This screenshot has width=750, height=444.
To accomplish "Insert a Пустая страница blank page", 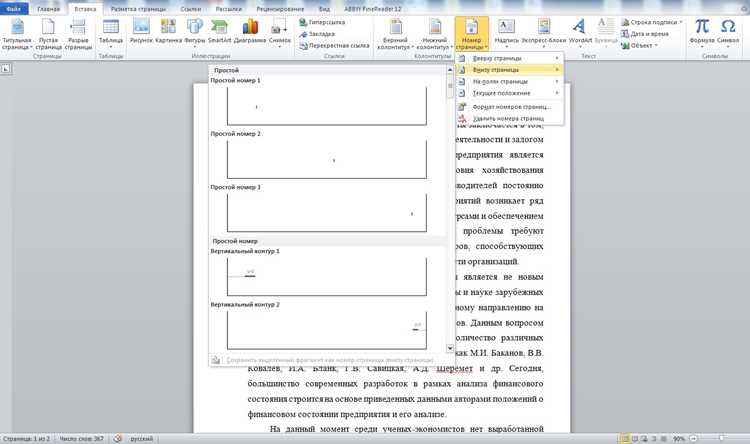I will pos(48,34).
